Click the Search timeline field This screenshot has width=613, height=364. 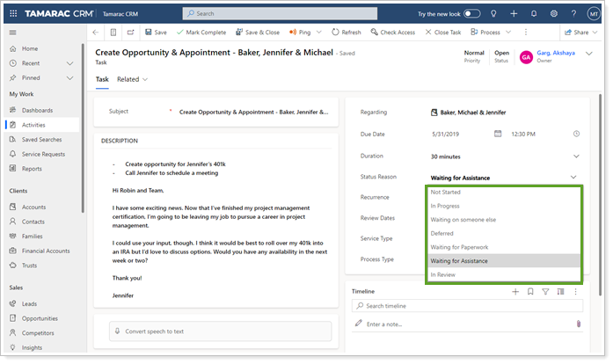tap(466, 305)
